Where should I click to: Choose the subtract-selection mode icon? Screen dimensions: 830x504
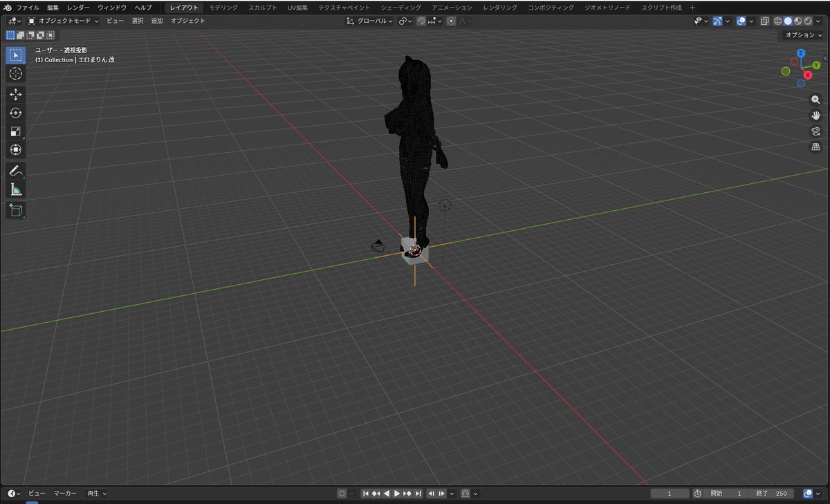[30, 35]
